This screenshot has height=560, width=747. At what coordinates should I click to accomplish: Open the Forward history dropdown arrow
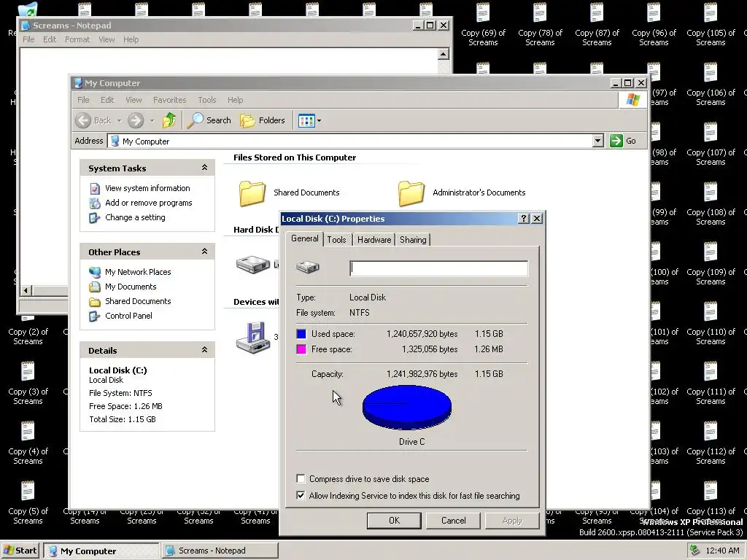click(x=152, y=121)
